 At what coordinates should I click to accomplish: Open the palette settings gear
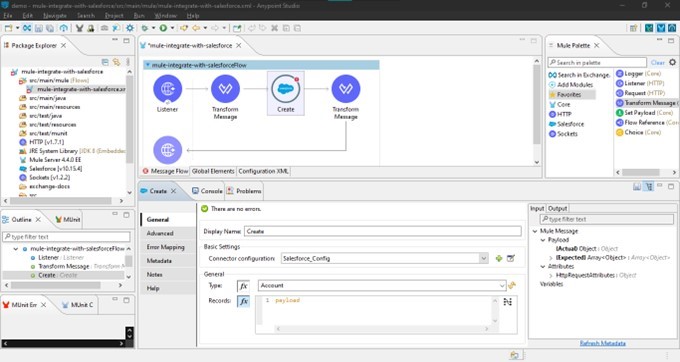[672, 62]
